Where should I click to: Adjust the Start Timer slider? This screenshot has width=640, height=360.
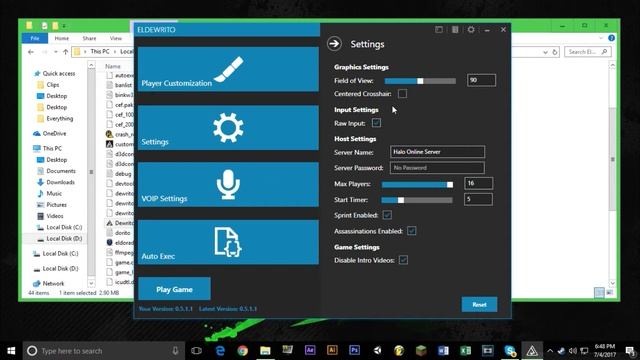coord(417,200)
